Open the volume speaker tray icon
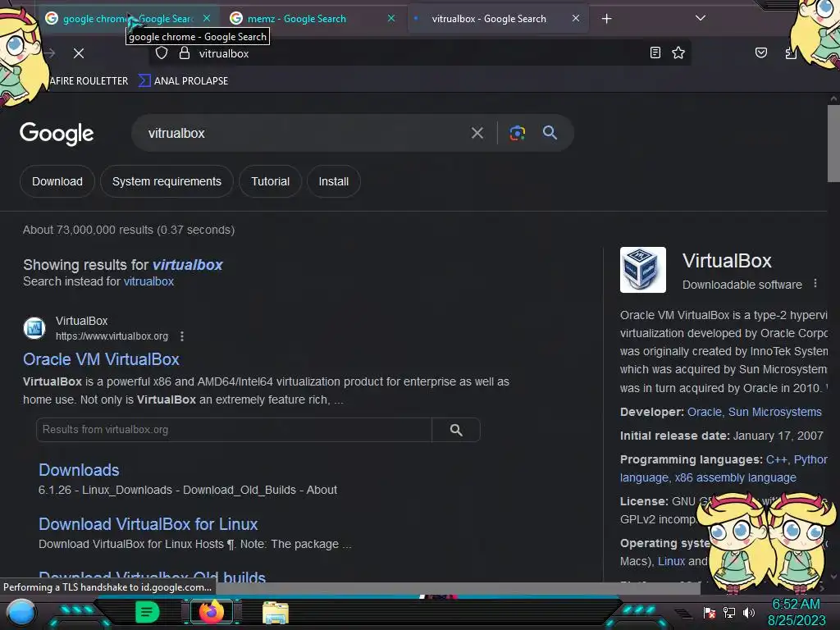Image resolution: width=840 pixels, height=630 pixels. 748,612
